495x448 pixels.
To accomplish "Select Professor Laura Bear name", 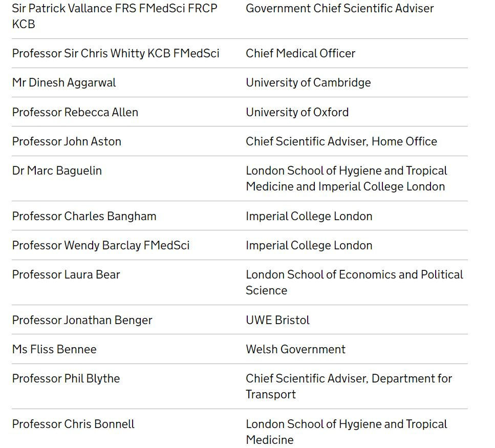I will pos(66,274).
